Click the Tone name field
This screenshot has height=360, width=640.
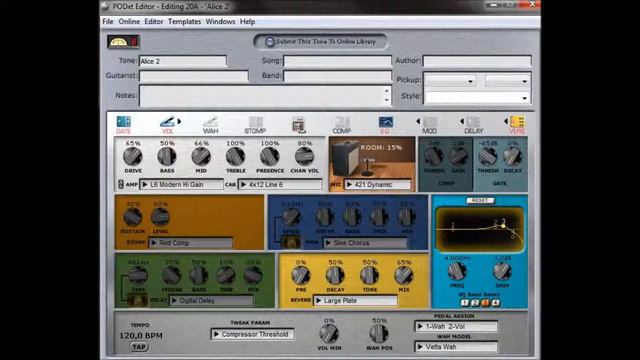coord(183,61)
